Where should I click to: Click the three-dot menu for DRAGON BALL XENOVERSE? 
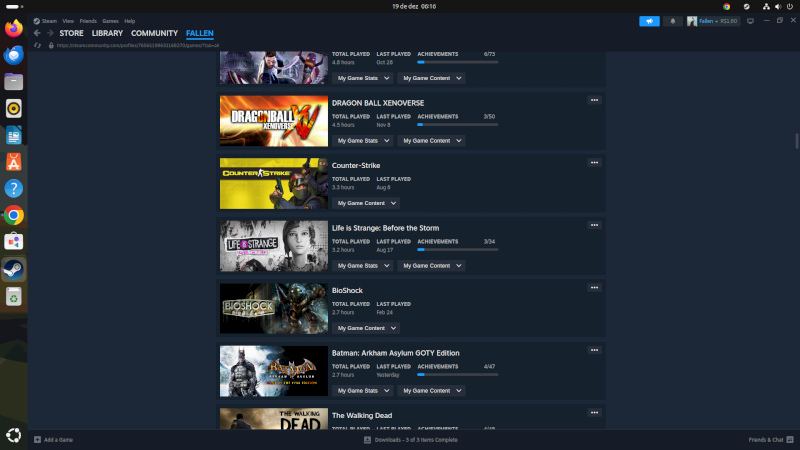594,100
